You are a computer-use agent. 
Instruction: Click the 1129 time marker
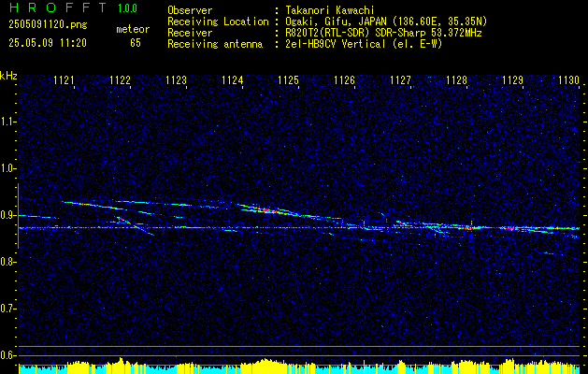tap(512, 80)
